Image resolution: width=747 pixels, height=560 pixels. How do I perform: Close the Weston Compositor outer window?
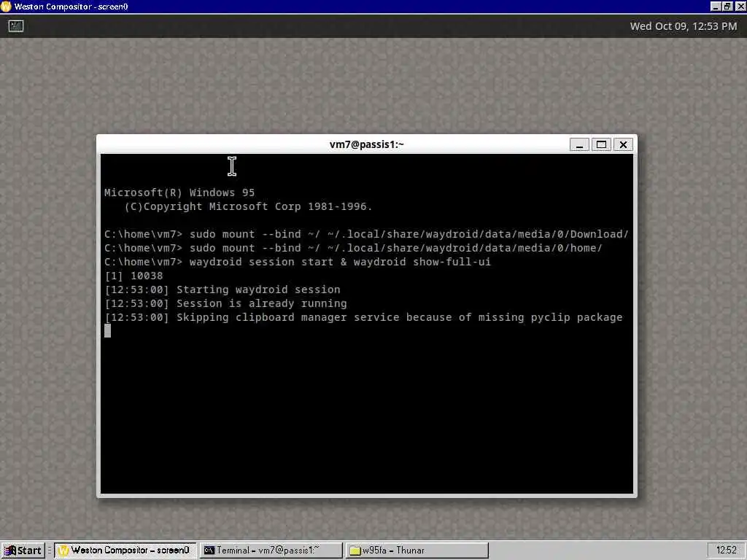tap(740, 7)
